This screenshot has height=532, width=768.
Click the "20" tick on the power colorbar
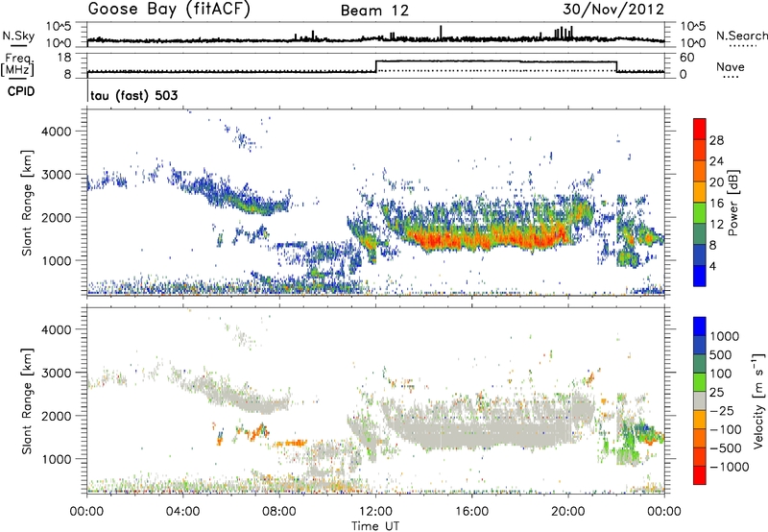pyautogui.click(x=716, y=182)
